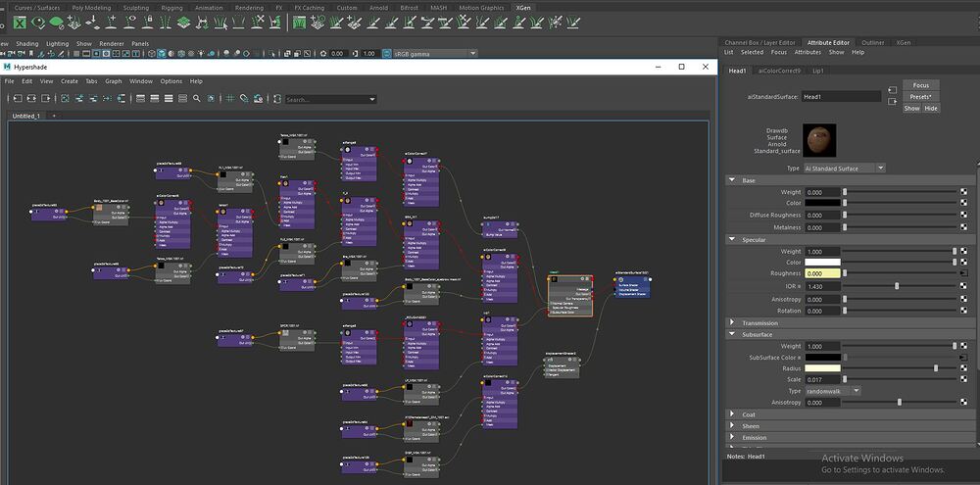980x485 pixels.
Task: Click Hypershade input connections graph icon
Action: [x=18, y=98]
